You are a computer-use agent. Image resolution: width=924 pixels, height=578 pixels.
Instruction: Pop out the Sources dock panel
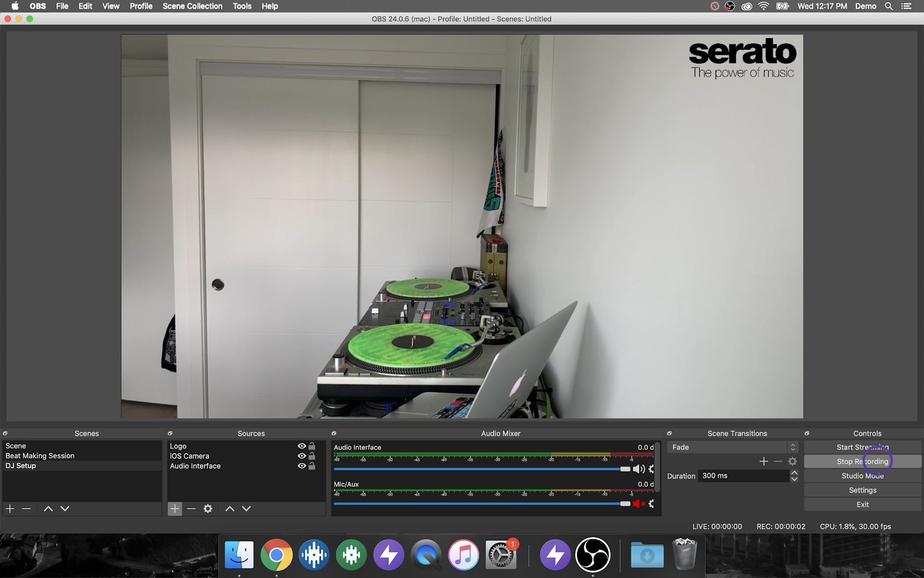(x=170, y=433)
